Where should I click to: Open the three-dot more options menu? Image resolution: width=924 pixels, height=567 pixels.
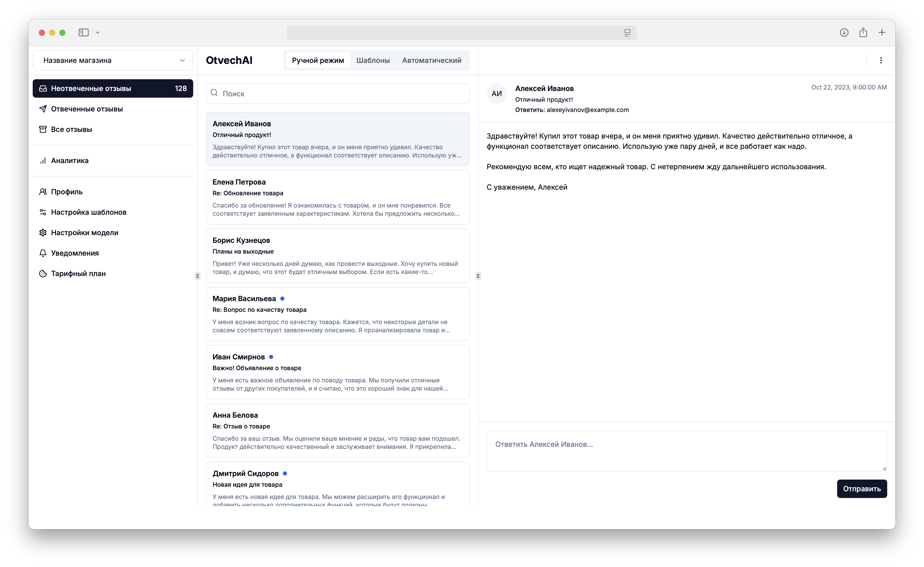[x=881, y=60]
